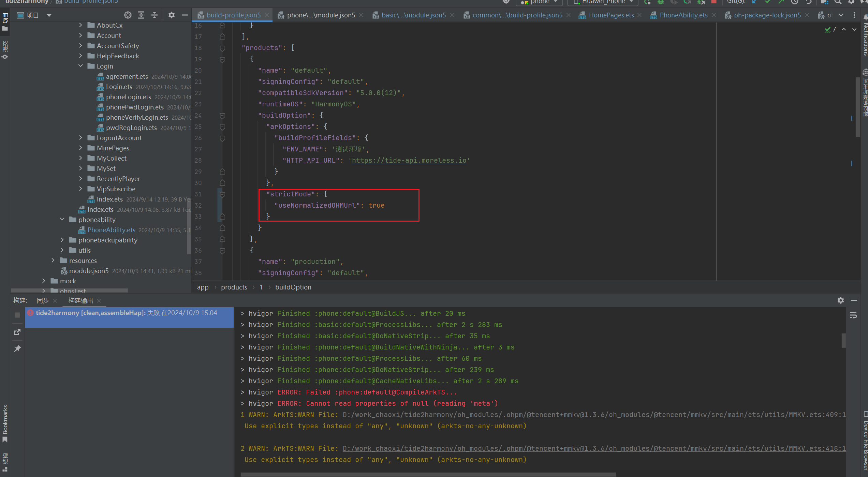This screenshot has height=477, width=868.
Task: Open the tide-api.moreless.io URL link
Action: click(409, 160)
